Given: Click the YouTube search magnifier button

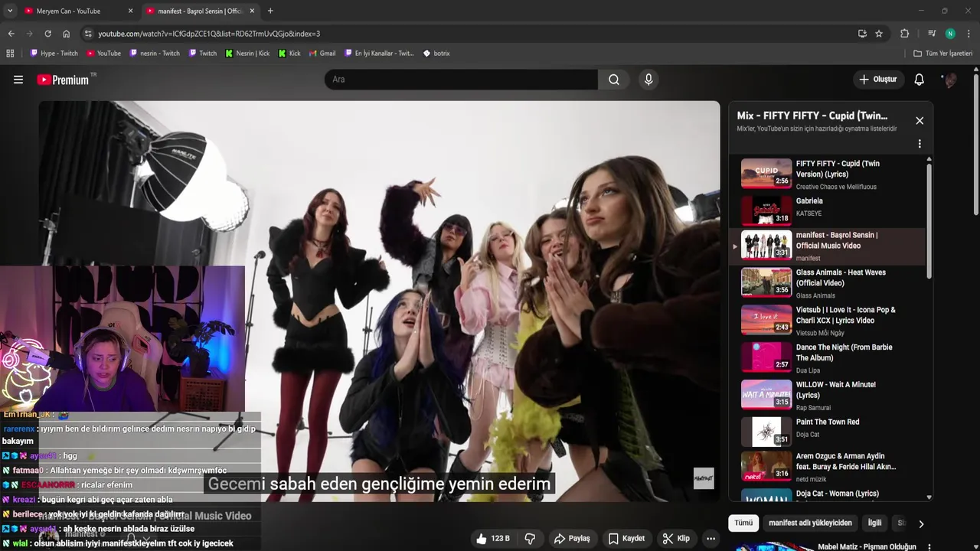Looking at the screenshot, I should click(x=614, y=80).
